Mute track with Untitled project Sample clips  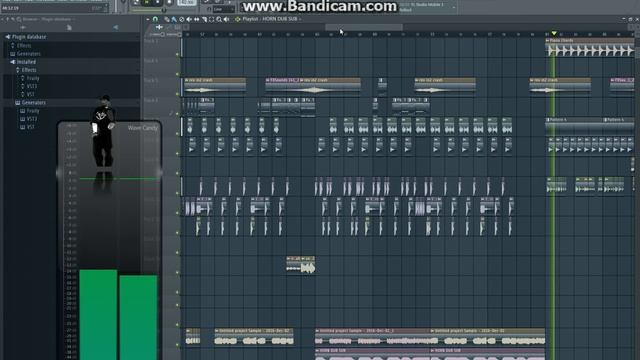[x=177, y=344]
